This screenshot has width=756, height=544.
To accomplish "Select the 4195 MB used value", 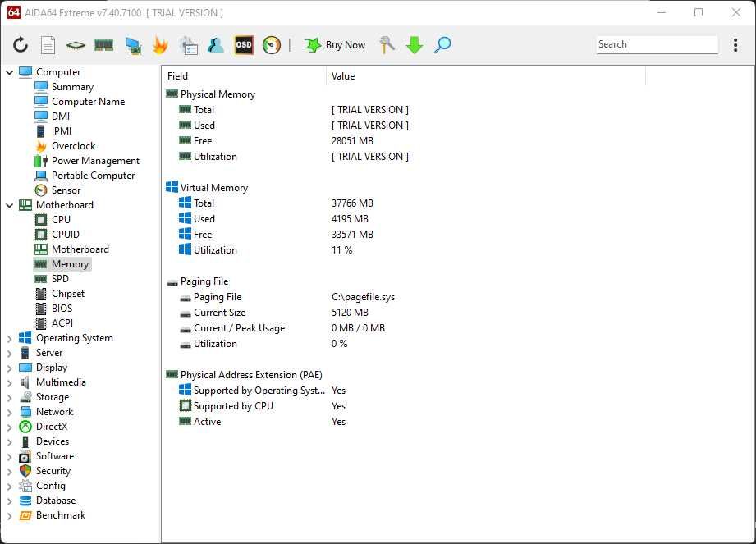I will 350,219.
